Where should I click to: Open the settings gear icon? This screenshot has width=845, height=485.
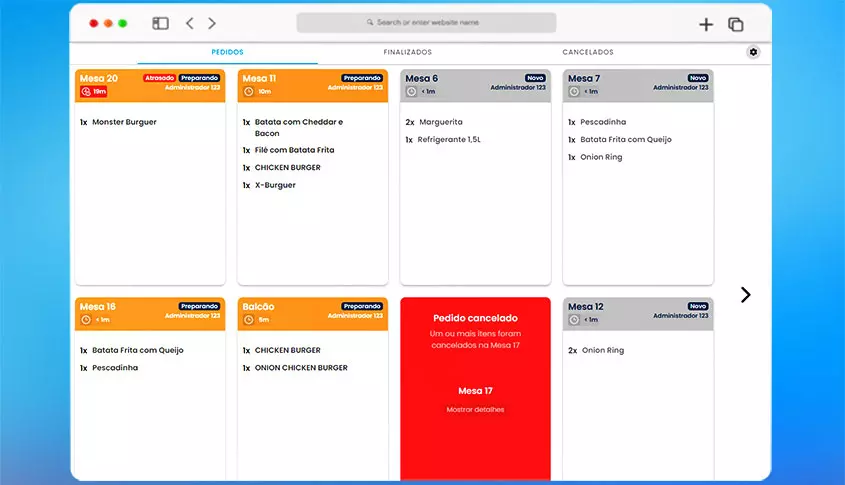(x=753, y=52)
